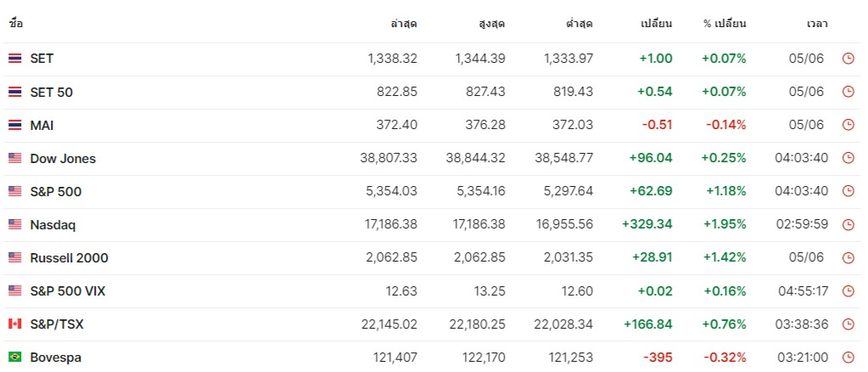
Task: Click the clock icon in SET 50 row
Action: coord(848,92)
